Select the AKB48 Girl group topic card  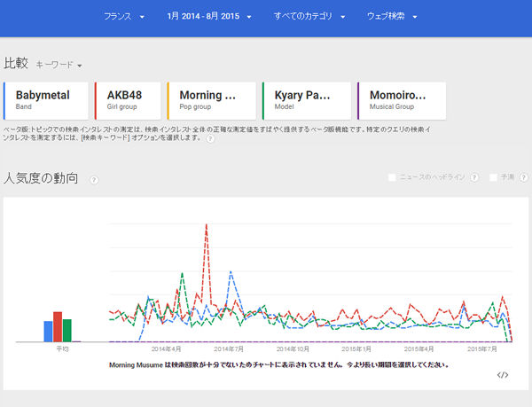pos(128,101)
